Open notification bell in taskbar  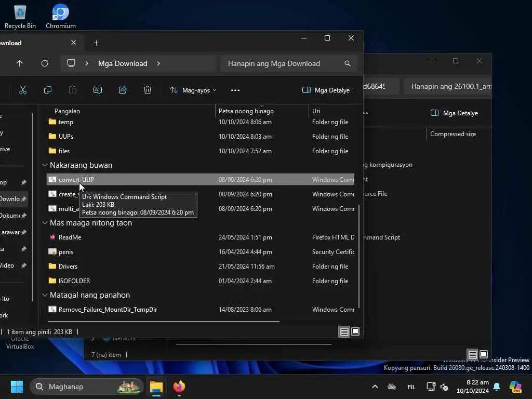[x=497, y=387]
